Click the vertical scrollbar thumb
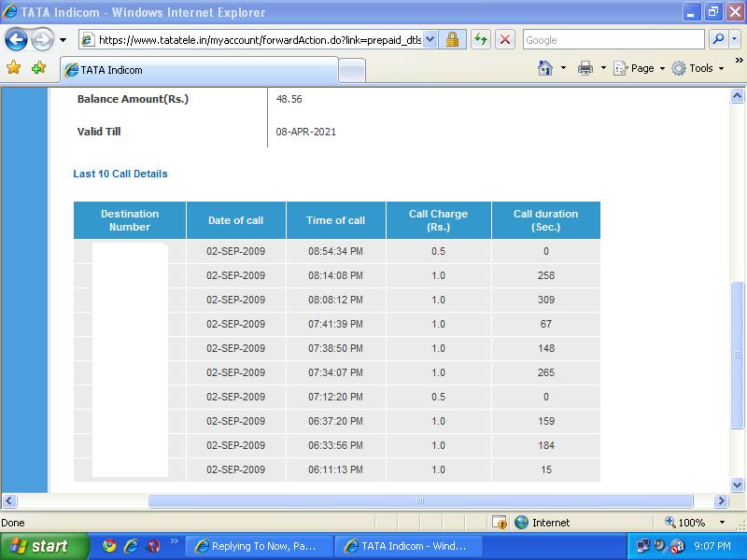This screenshot has width=747, height=560. pos(737,356)
